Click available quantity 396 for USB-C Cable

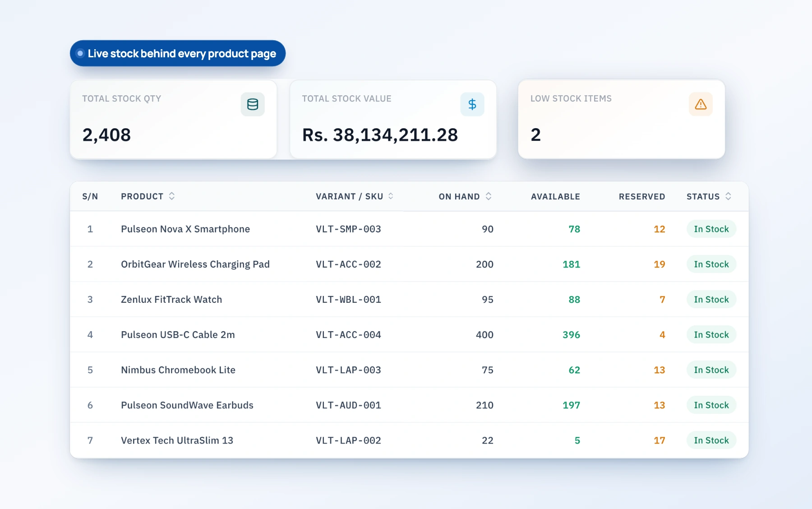(571, 334)
